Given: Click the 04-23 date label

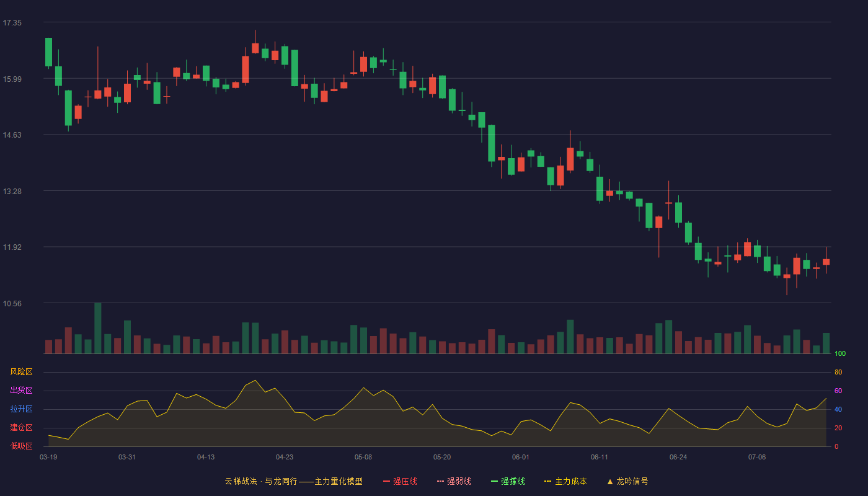Looking at the screenshot, I should tap(285, 457).
